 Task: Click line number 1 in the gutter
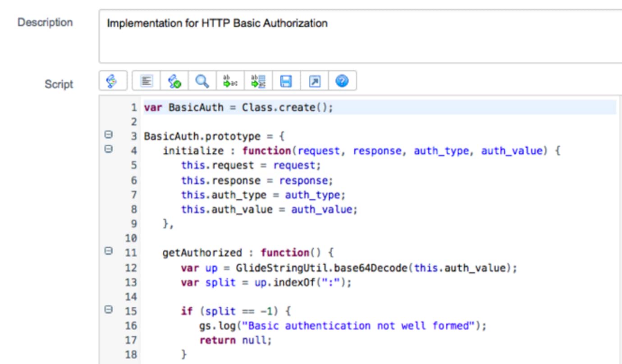tap(133, 108)
